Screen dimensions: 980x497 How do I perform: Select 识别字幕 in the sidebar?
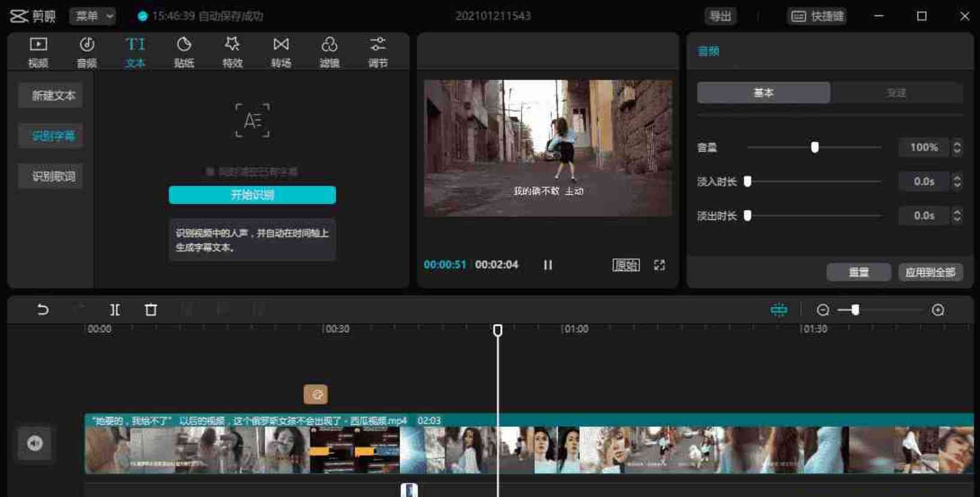click(50, 136)
